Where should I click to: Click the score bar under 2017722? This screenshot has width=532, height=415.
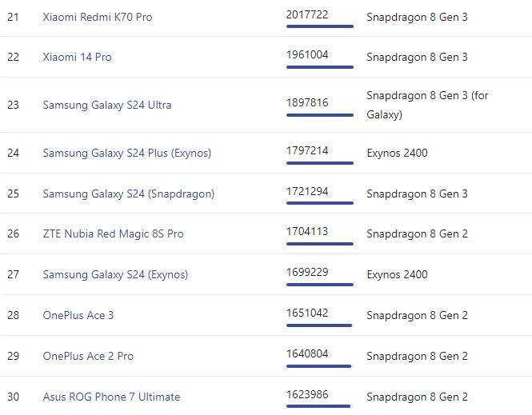(320, 26)
